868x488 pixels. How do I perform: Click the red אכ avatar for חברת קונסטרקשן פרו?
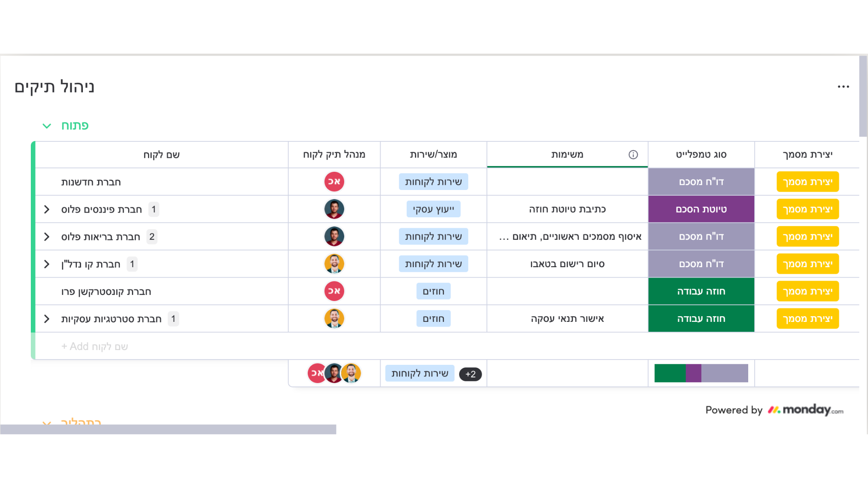pos(334,291)
